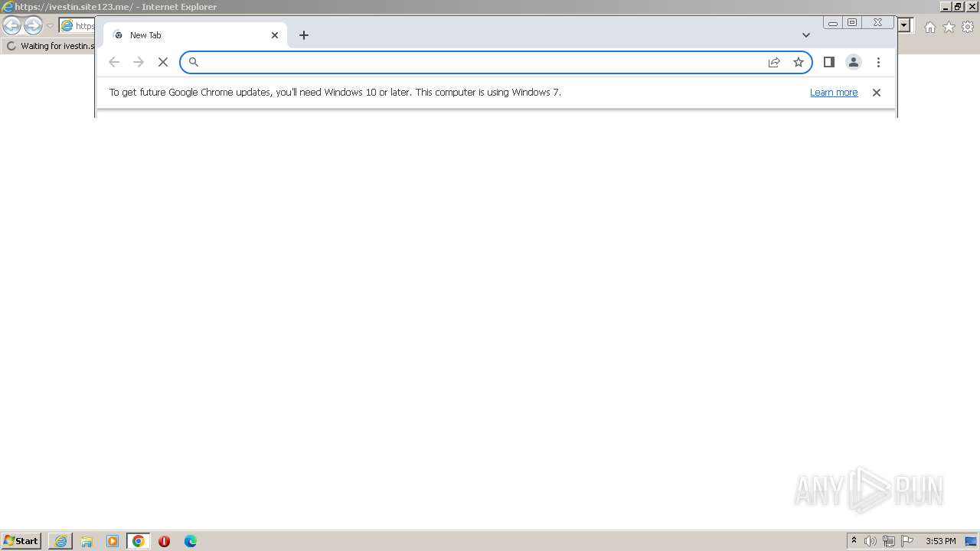This screenshot has width=980, height=551.
Task: Click Internet Explorer forward button
Action: pyautogui.click(x=33, y=26)
